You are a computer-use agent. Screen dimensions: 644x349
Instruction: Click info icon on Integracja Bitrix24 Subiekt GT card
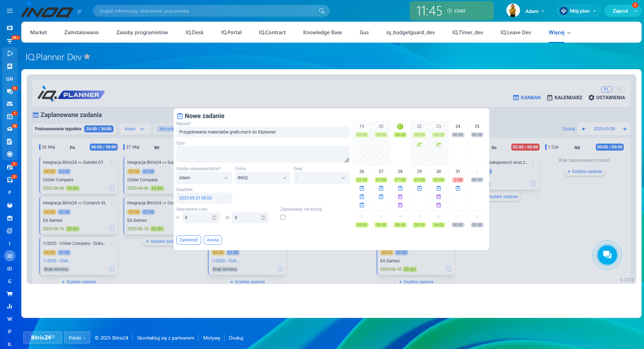tap(111, 188)
